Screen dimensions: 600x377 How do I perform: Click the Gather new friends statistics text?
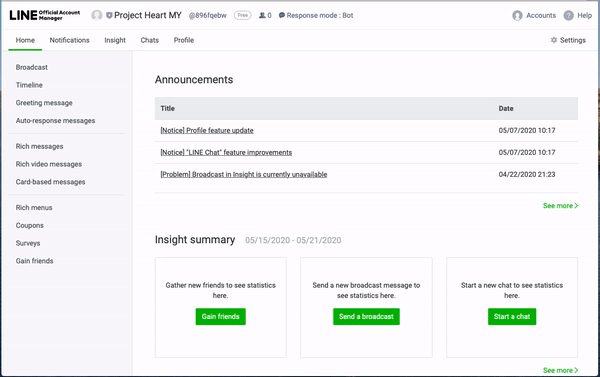click(x=220, y=290)
